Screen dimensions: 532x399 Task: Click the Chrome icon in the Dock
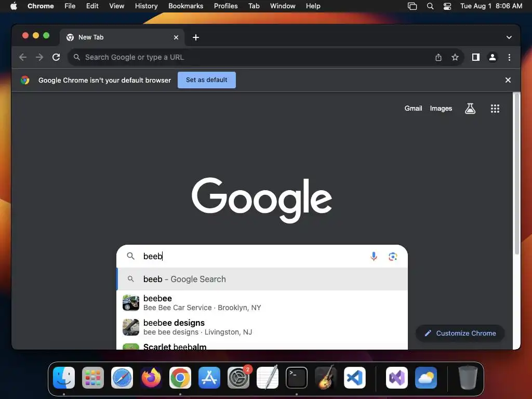180,378
